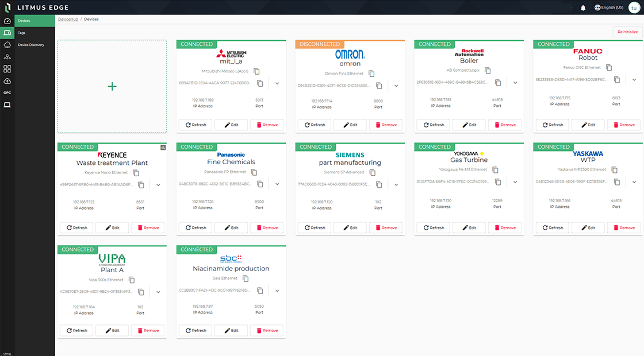Copy the AB CompactLogix driver name
Image resolution: width=644 pixels, height=356 pixels.
[488, 71]
